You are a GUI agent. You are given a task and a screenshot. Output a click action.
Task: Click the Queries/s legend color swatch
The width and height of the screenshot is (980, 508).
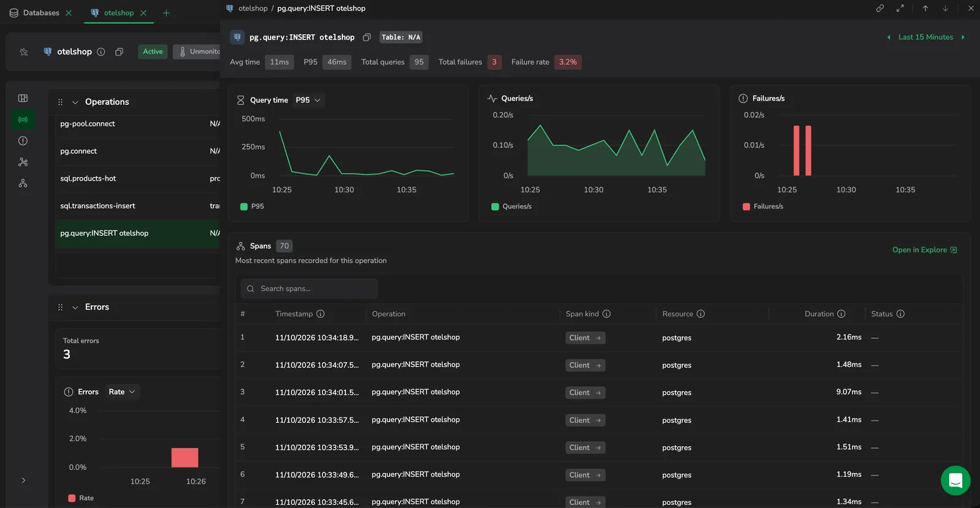[495, 207]
